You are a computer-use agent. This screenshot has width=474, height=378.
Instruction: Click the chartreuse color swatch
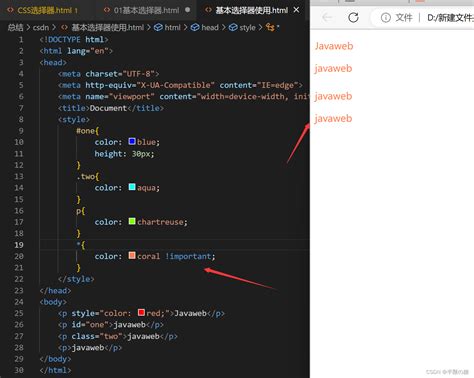132,221
